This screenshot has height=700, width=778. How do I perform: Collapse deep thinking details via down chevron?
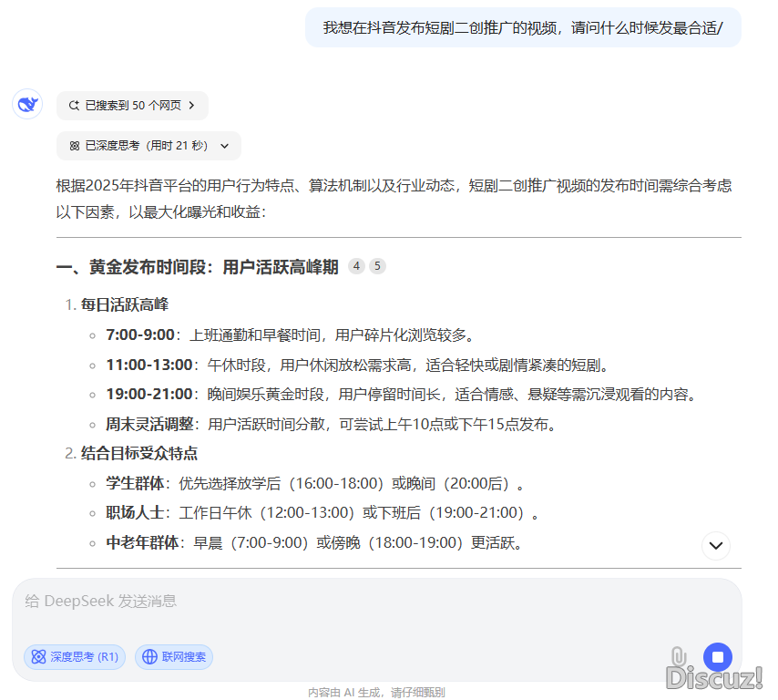click(x=225, y=146)
